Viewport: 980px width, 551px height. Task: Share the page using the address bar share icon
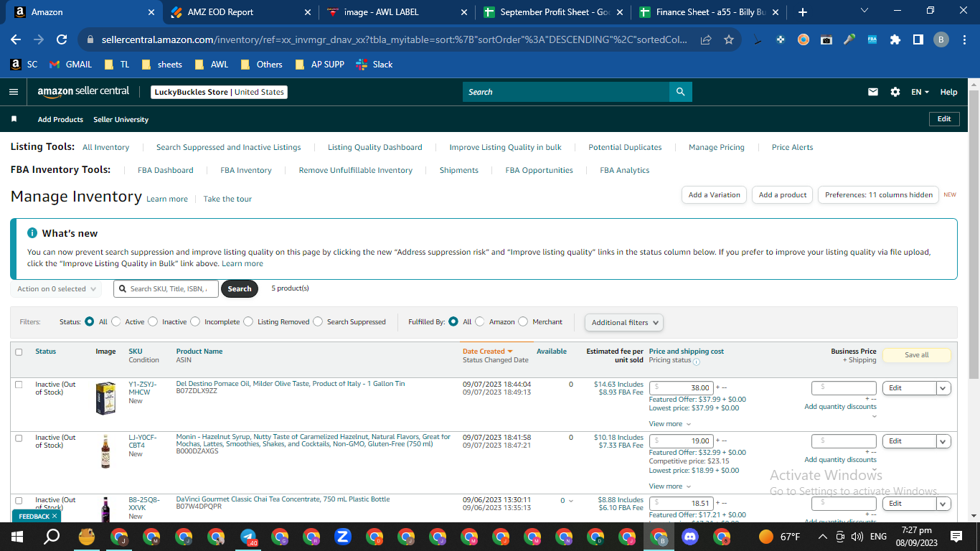point(706,40)
